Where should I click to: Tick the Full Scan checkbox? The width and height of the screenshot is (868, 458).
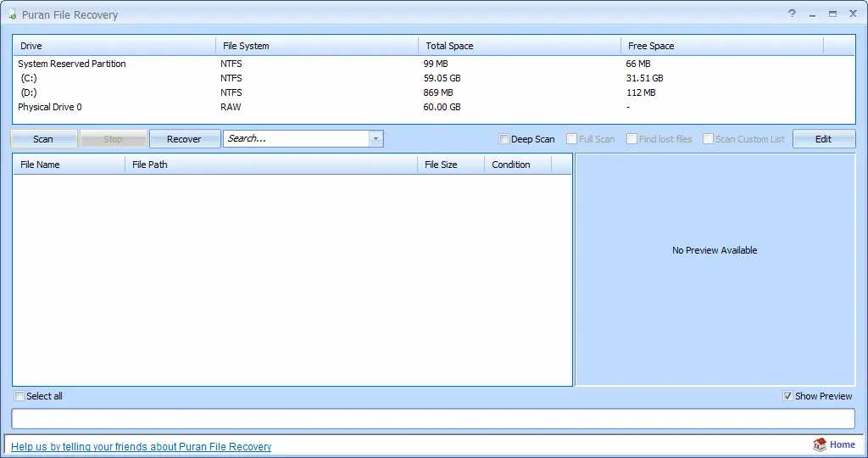pos(572,139)
